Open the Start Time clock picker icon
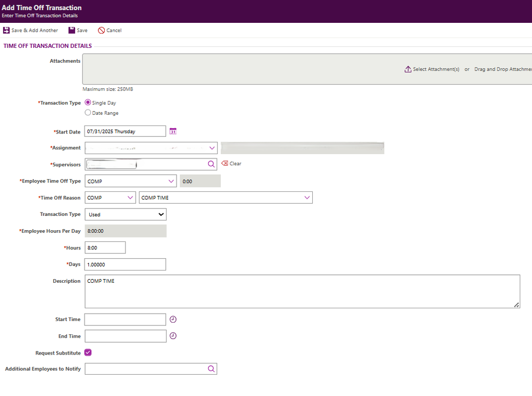The height and width of the screenshot is (396, 532). [x=173, y=319]
